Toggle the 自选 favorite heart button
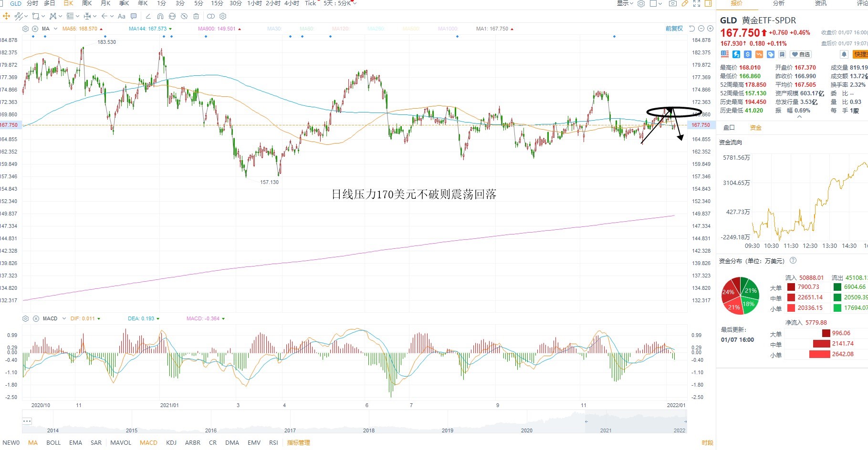The width and height of the screenshot is (868, 450). point(801,54)
